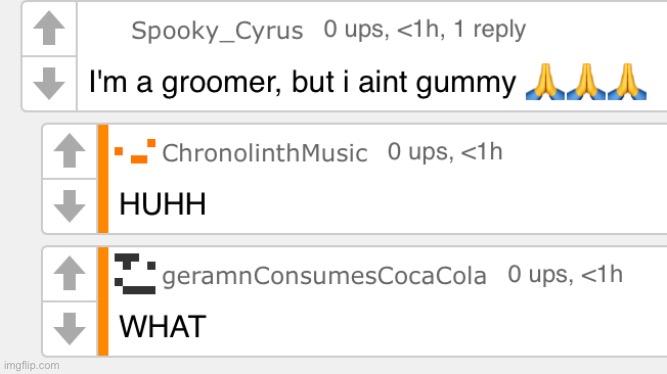
Task: Open the geramnConsumesCocaCola user profile
Action: (x=324, y=276)
